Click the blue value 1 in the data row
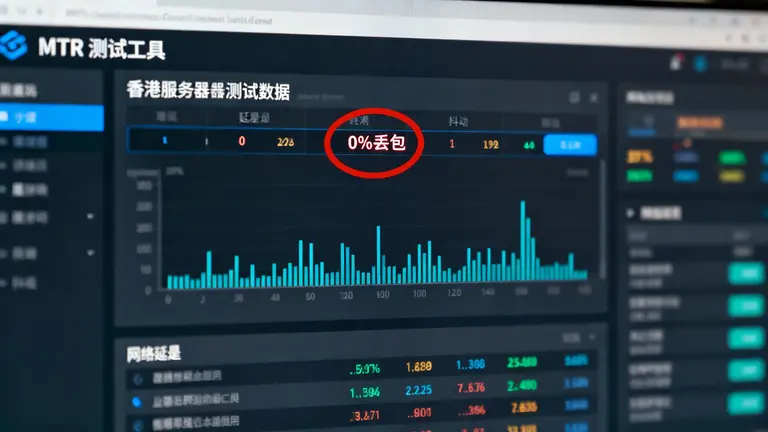Image resolution: width=768 pixels, height=432 pixels. [x=165, y=141]
